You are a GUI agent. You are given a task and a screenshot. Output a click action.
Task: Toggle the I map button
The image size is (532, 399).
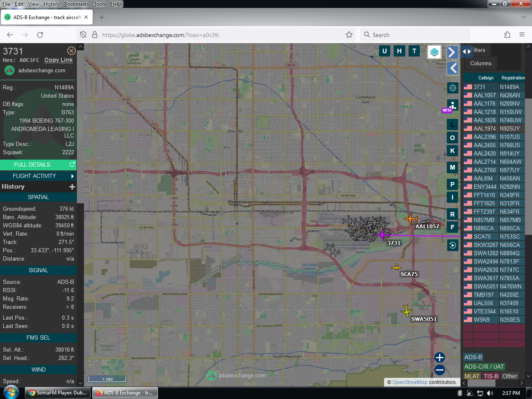tap(453, 197)
